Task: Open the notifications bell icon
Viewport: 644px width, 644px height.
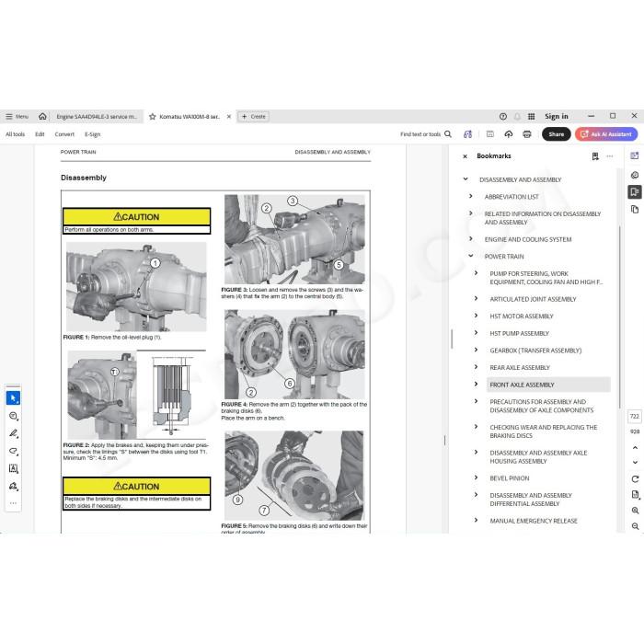Action: tap(517, 117)
